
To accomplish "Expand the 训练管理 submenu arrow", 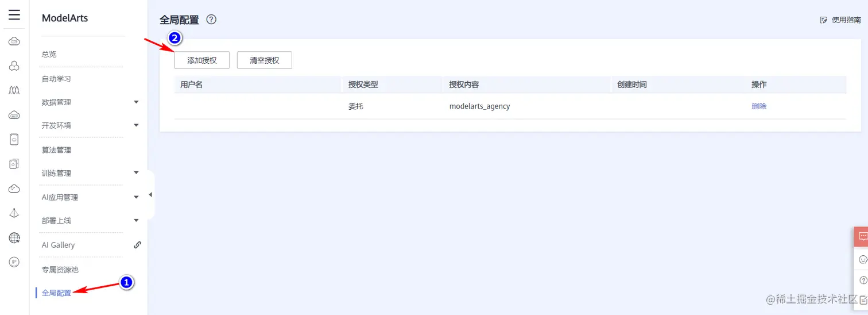I will [x=136, y=172].
